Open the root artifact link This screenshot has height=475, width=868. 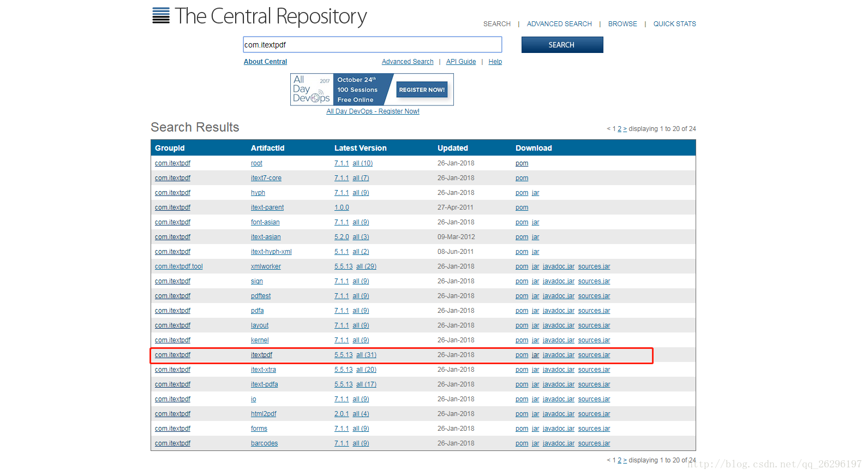coord(256,163)
